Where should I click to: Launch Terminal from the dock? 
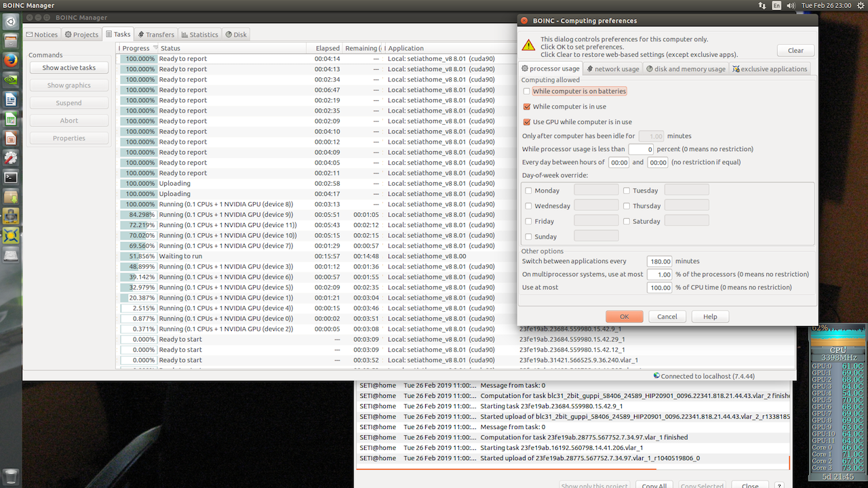10,178
